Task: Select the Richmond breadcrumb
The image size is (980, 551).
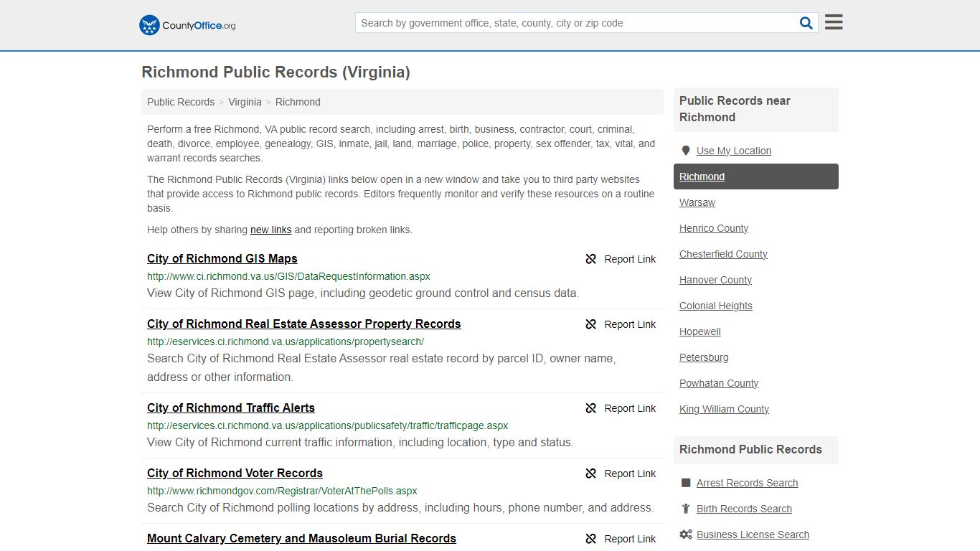Action: pyautogui.click(x=298, y=102)
